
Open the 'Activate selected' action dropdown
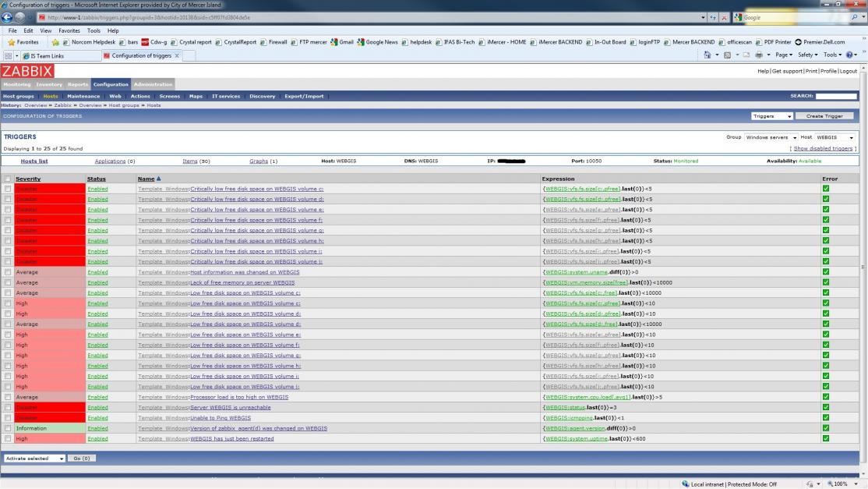[34, 459]
